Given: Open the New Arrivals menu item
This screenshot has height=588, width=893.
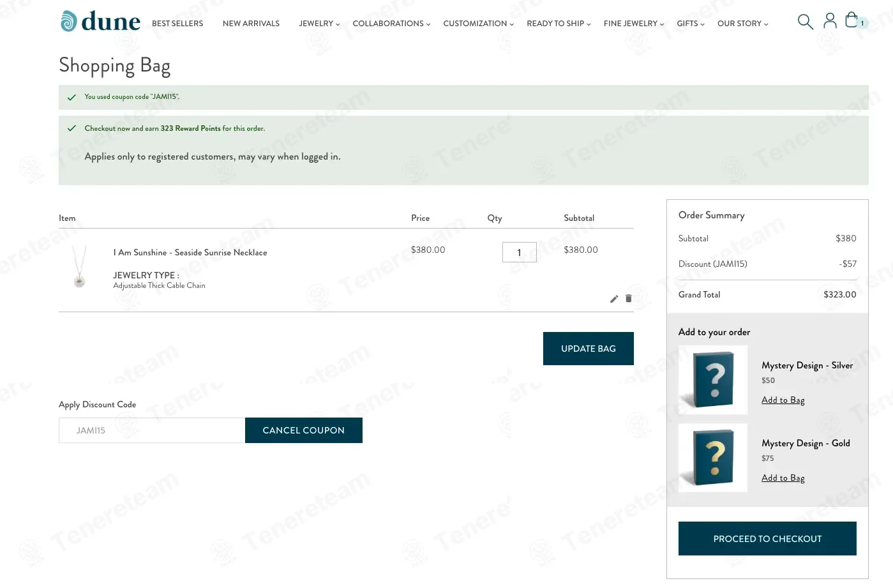Looking at the screenshot, I should [251, 24].
